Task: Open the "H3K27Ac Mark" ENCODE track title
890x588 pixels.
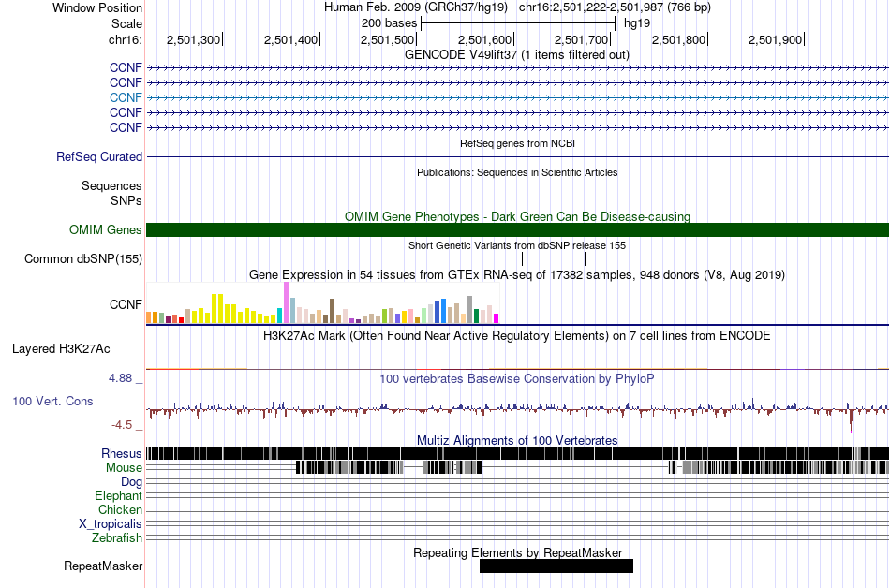Action: [517, 336]
